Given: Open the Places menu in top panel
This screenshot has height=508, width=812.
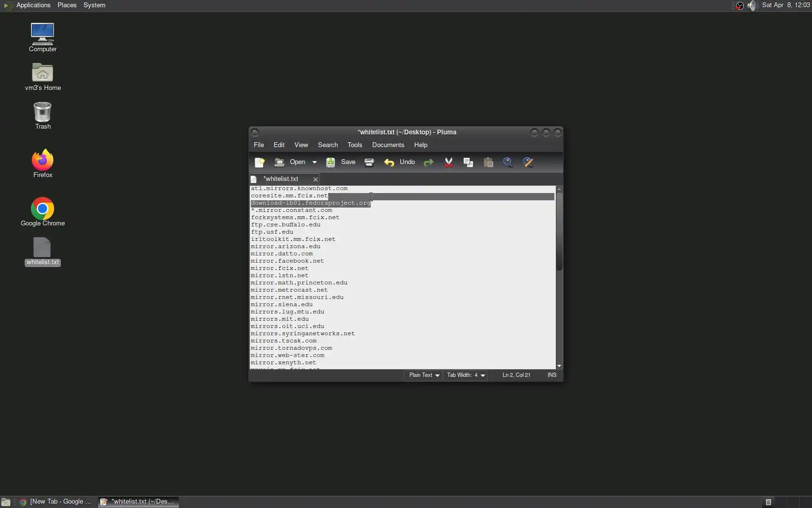Looking at the screenshot, I should tap(67, 5).
